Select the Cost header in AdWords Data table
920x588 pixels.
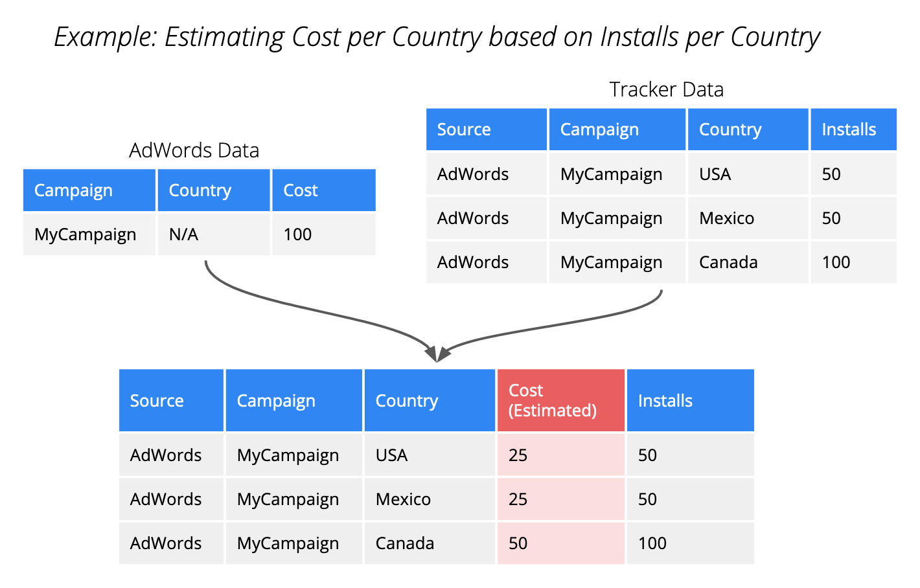(x=323, y=190)
